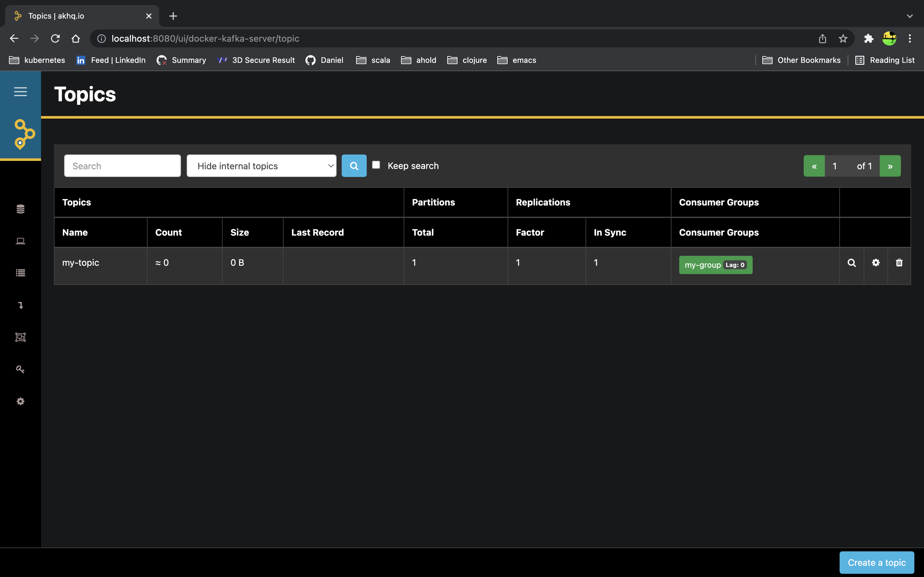
Task: Open Schema Registry from the sidebar
Action: point(20,337)
